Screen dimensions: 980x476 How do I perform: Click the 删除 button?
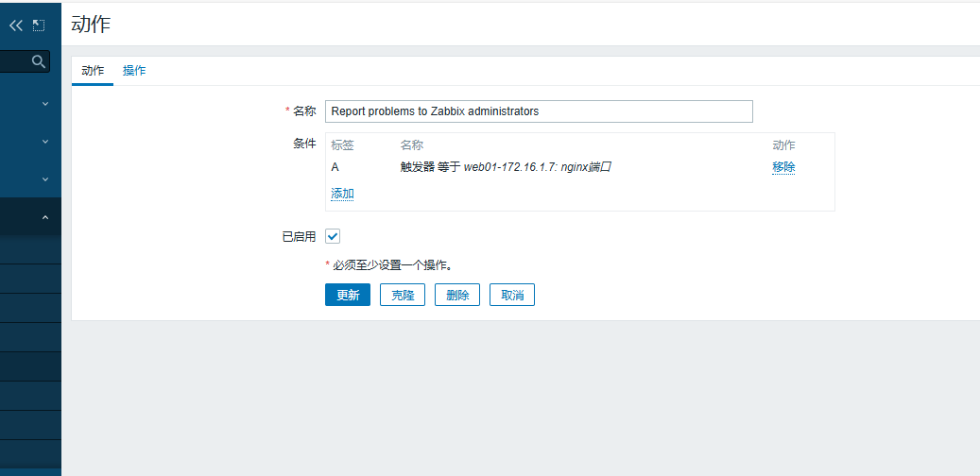point(457,295)
